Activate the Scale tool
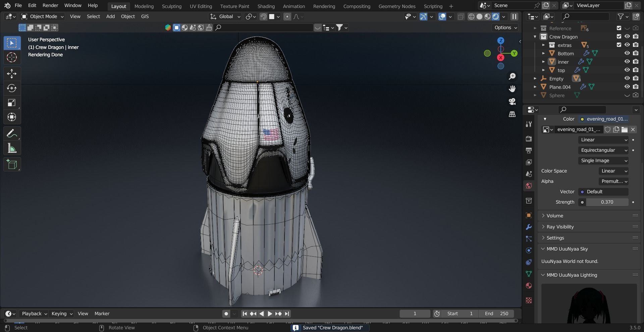The image size is (644, 332). coord(12,103)
